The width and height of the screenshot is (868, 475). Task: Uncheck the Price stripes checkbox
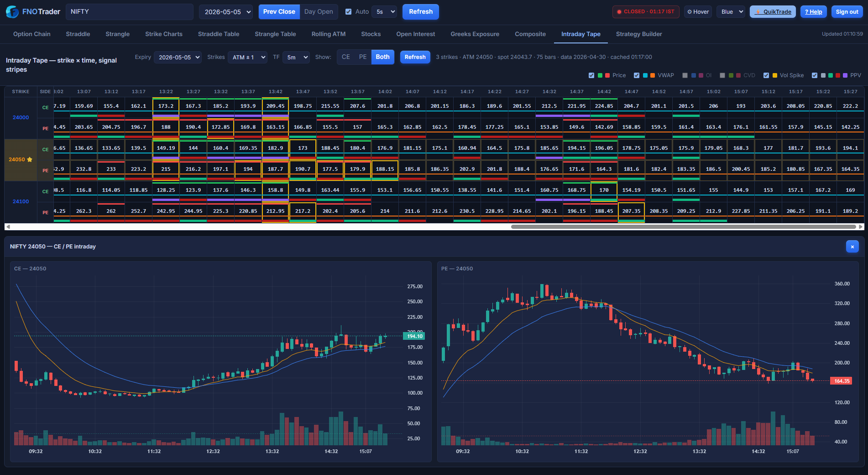tap(591, 75)
